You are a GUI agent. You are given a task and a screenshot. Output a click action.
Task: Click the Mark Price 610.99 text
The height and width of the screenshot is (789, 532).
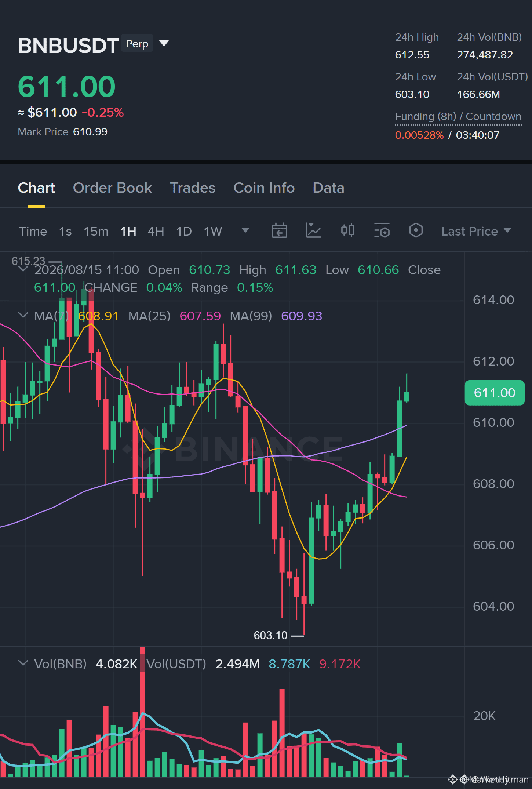(63, 132)
